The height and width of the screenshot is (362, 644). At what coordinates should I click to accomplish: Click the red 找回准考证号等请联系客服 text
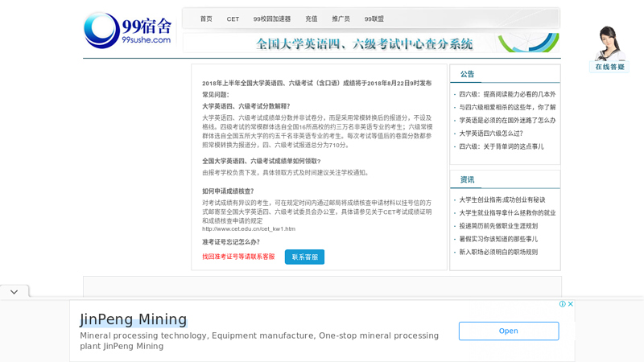238,257
